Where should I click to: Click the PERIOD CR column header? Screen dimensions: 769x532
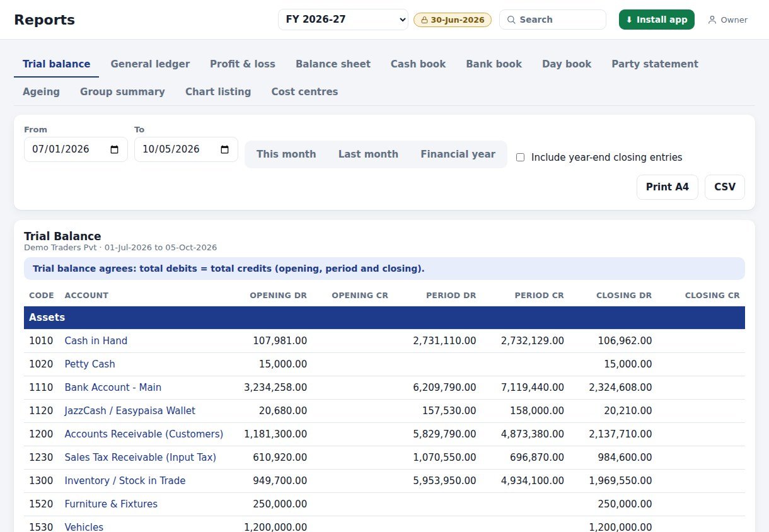pos(539,295)
